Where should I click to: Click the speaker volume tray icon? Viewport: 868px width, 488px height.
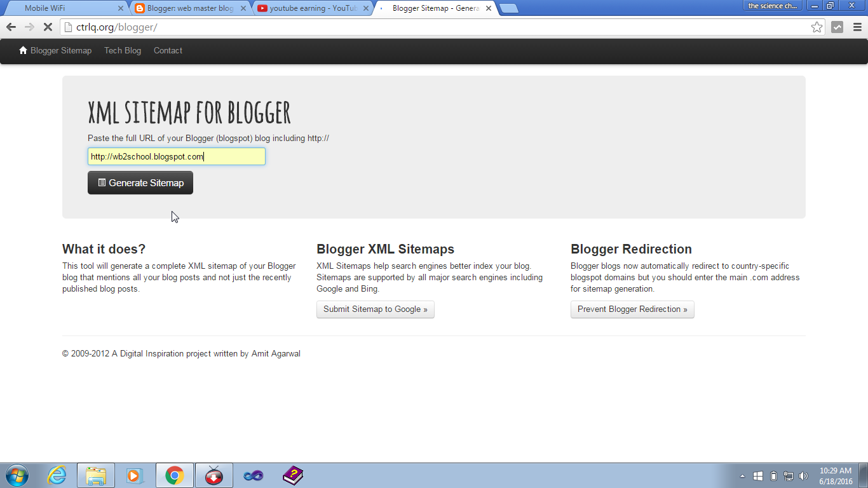click(x=803, y=476)
